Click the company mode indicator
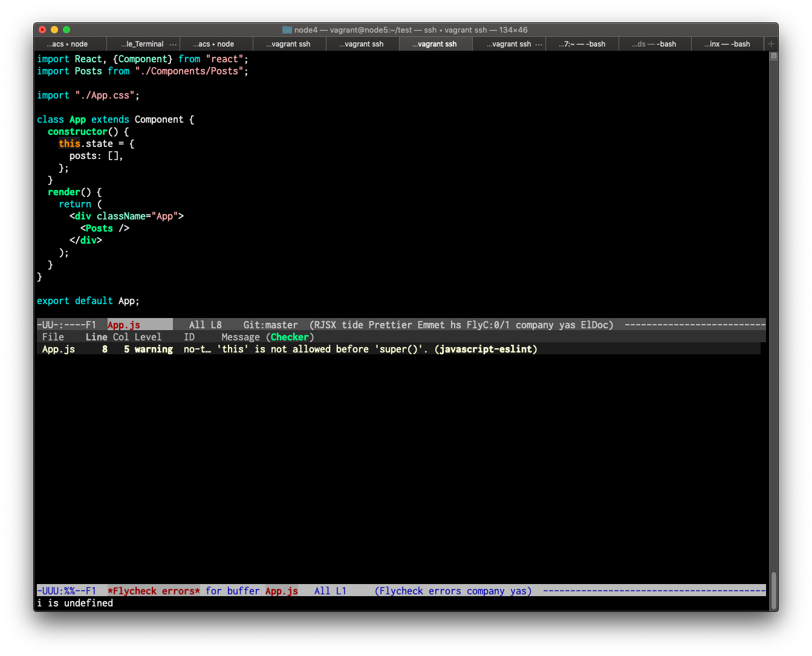Viewport: 812px width, 656px height. tap(534, 325)
